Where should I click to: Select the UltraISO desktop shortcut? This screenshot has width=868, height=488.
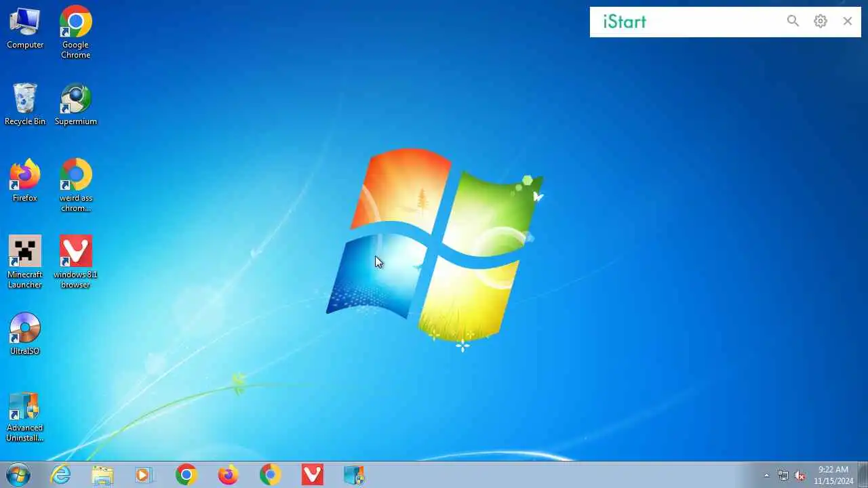point(25,334)
